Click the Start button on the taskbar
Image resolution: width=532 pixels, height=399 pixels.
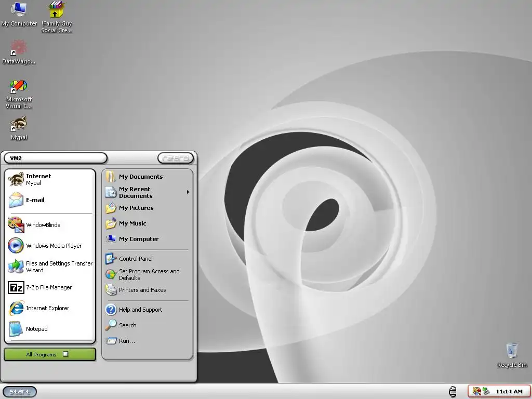pos(20,392)
